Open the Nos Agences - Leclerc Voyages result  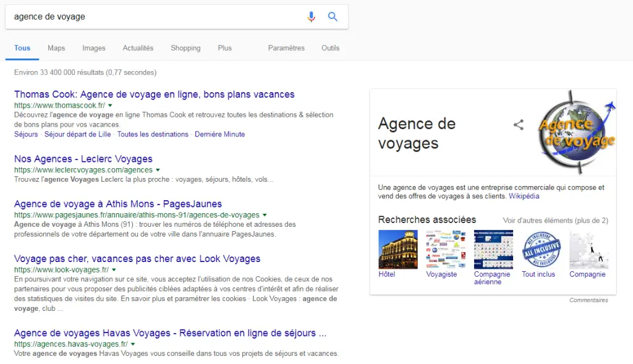click(x=83, y=159)
